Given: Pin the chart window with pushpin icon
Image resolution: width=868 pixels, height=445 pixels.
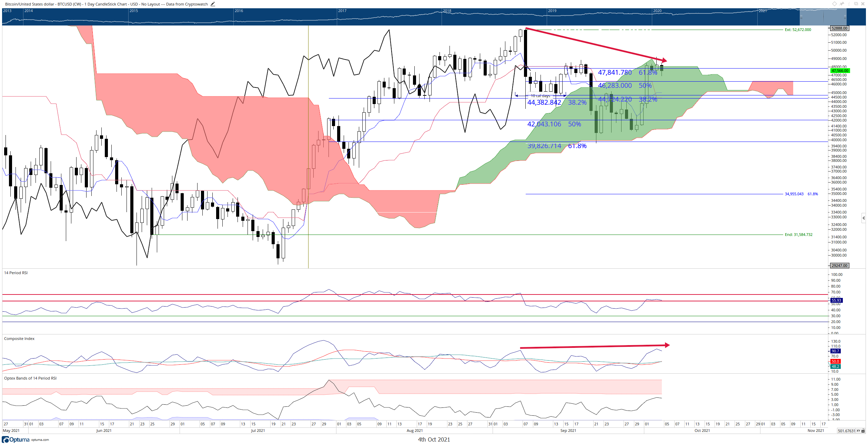Looking at the screenshot, I should point(842,4).
